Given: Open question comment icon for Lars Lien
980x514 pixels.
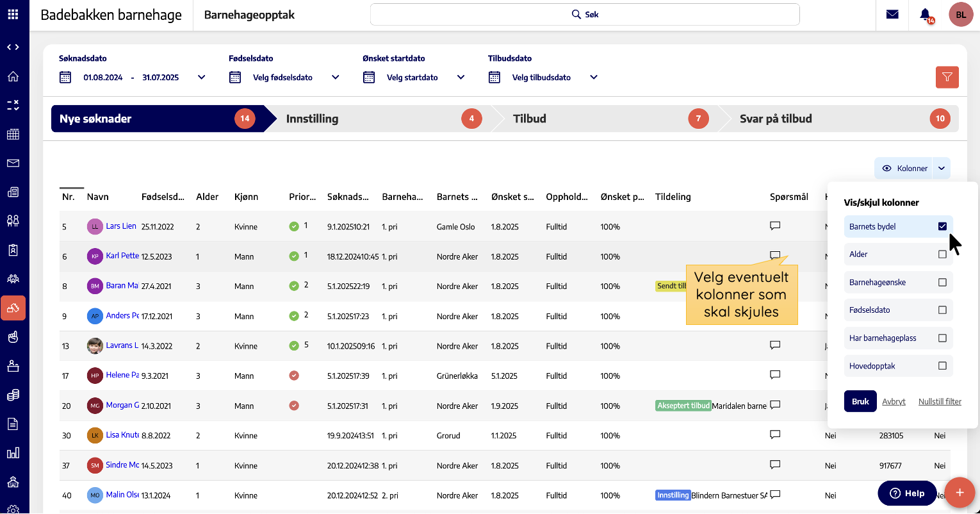Looking at the screenshot, I should 775,226.
